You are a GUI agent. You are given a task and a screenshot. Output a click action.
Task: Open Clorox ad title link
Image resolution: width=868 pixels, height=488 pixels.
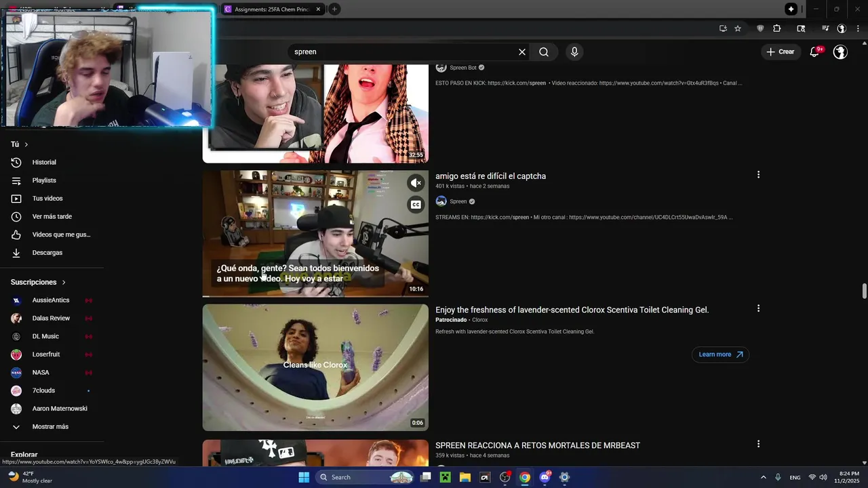click(572, 310)
